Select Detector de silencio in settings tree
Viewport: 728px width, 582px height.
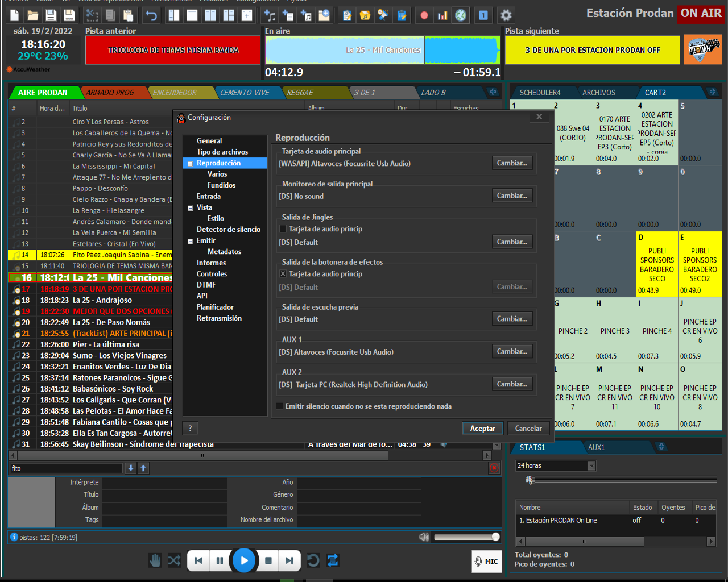coord(229,230)
